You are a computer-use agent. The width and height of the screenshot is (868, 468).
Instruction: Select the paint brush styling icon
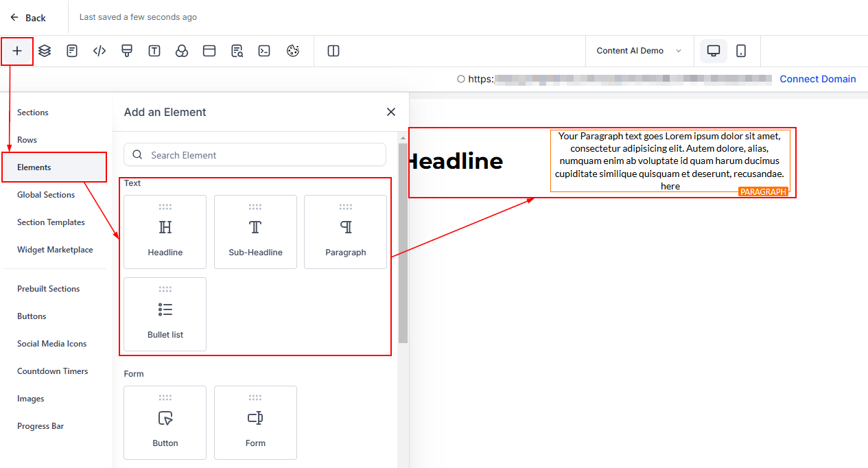tap(126, 51)
